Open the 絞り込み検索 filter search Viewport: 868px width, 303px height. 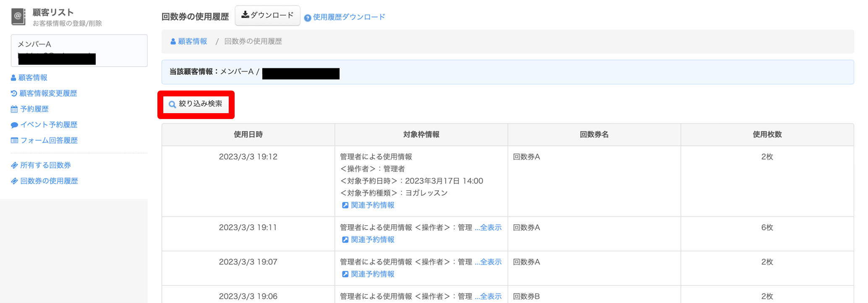point(196,104)
